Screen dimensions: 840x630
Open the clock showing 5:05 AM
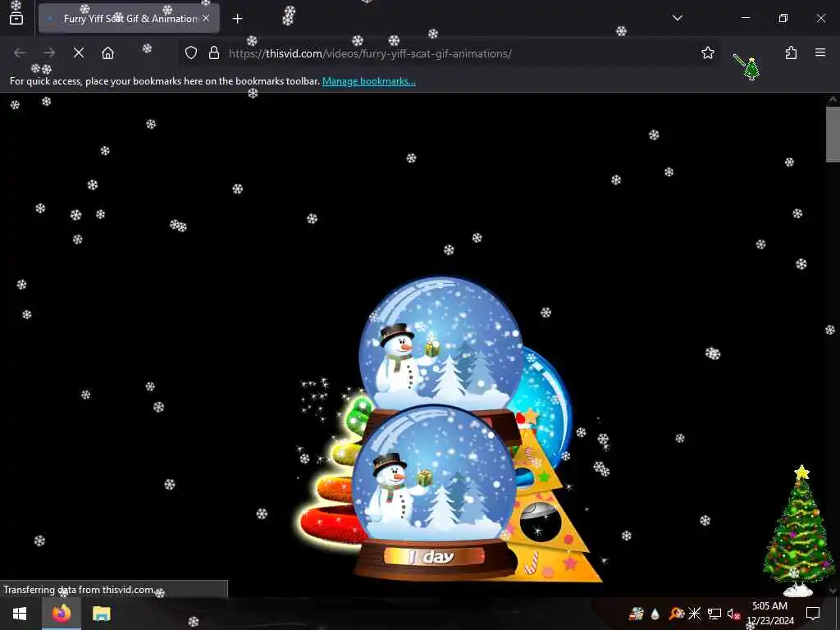pos(769,614)
